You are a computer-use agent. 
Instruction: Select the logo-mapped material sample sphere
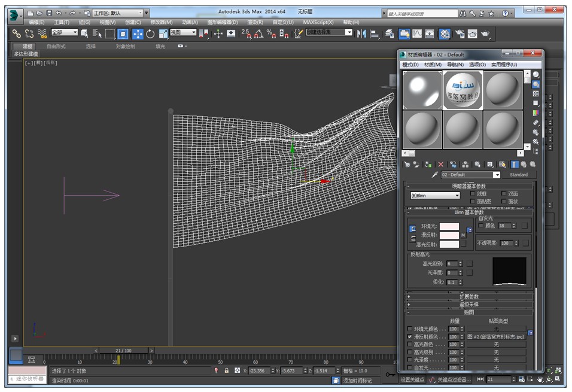pyautogui.click(x=463, y=90)
